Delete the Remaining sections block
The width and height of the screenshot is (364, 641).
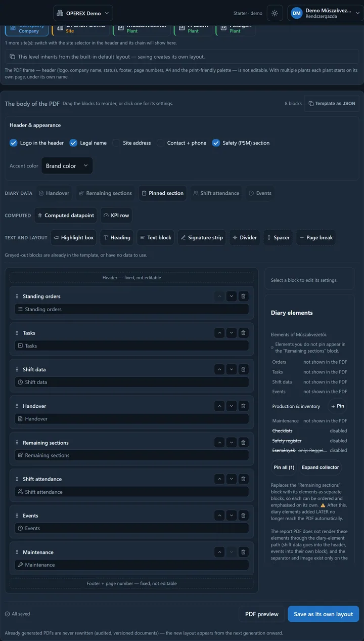coord(243,443)
